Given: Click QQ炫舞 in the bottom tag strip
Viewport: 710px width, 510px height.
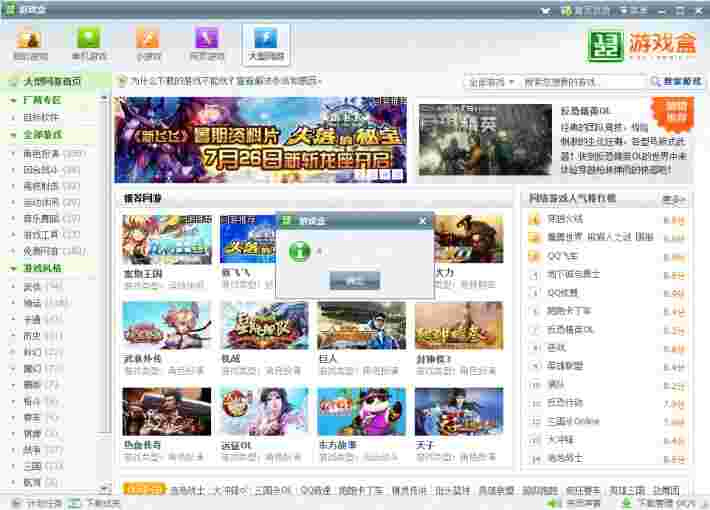Looking at the screenshot, I should pos(316,491).
